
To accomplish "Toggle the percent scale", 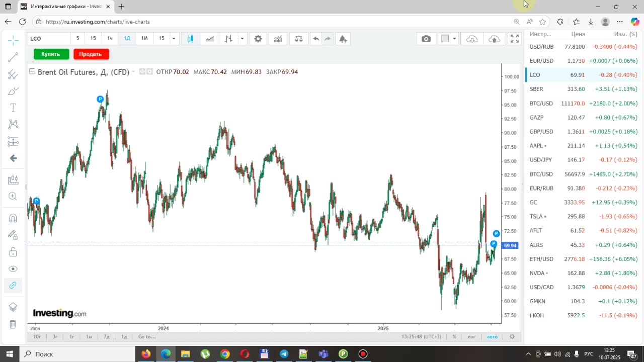I will [454, 337].
